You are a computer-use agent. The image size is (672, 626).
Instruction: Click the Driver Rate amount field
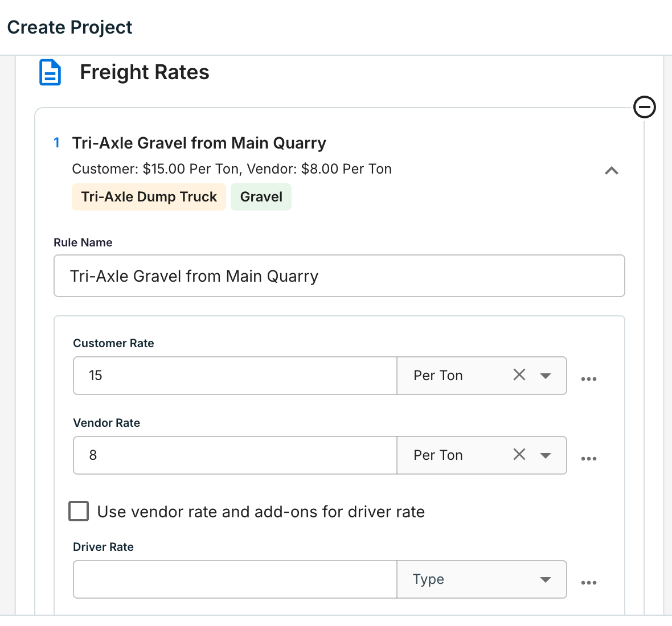click(x=235, y=579)
